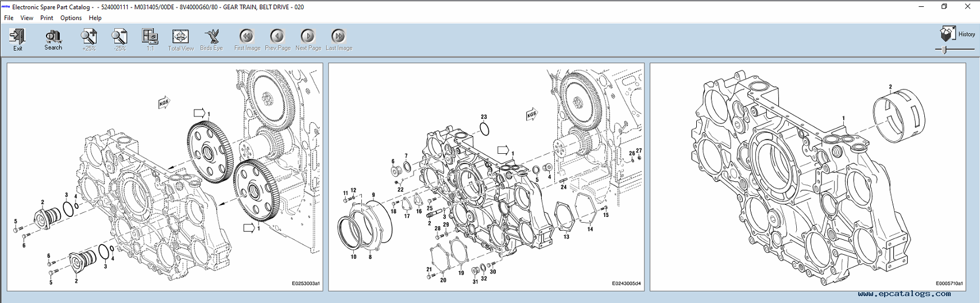
Task: Jump to First Image
Action: [x=247, y=38]
